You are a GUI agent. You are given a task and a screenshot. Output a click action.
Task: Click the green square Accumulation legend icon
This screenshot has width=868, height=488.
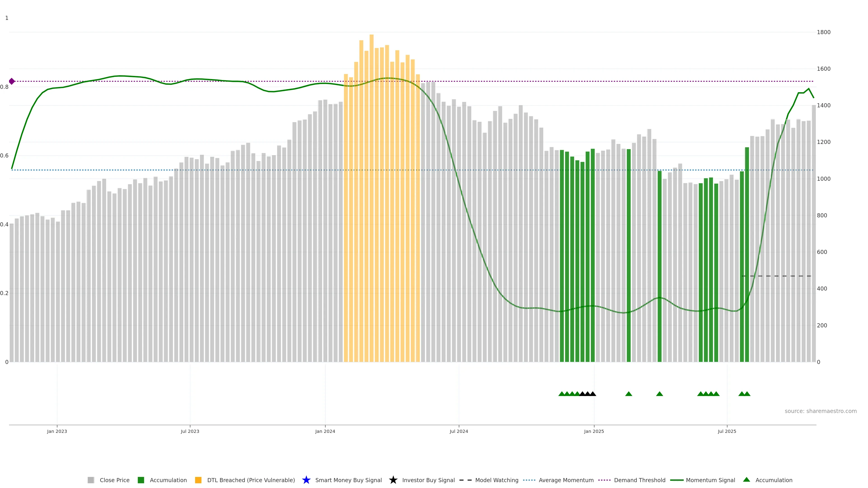click(141, 480)
